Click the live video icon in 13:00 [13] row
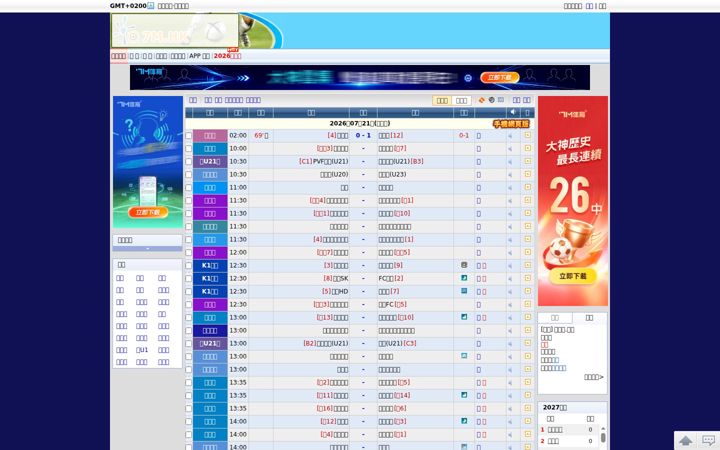720x450 pixels. coord(464,317)
